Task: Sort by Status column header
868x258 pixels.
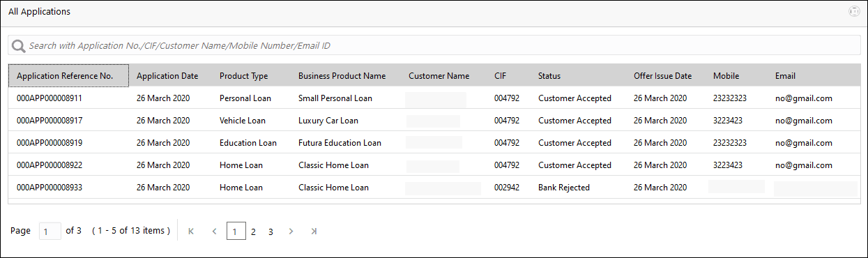Action: coord(549,76)
